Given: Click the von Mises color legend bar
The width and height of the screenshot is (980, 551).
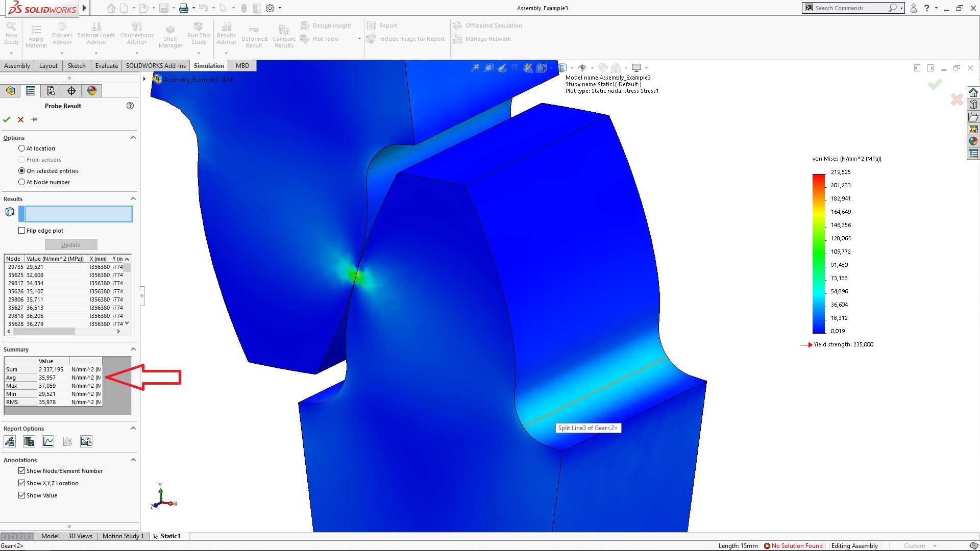Looking at the screenshot, I should click(x=819, y=254).
